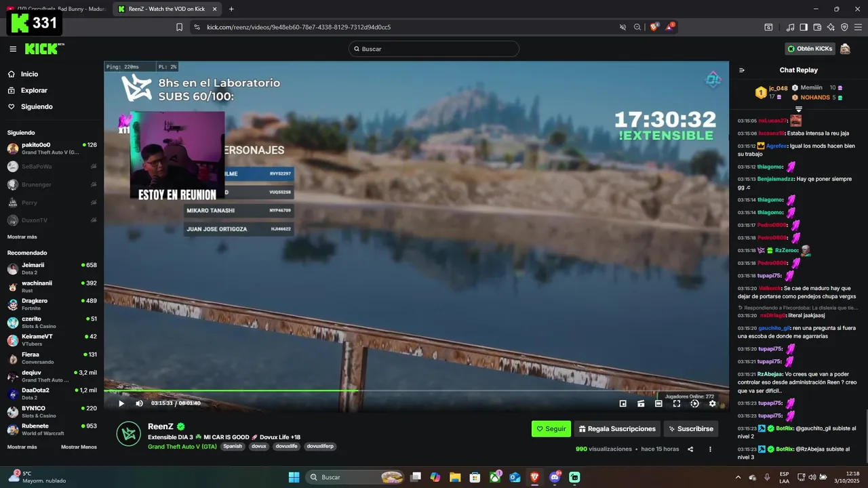The image size is (868, 488).
Task: Bookmark this page in address bar
Action: tap(179, 27)
